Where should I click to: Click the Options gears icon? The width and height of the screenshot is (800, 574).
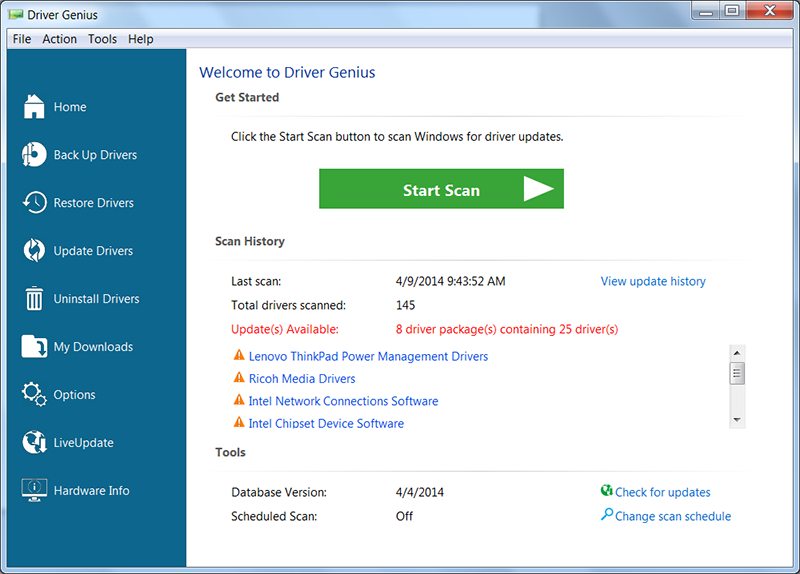click(34, 394)
